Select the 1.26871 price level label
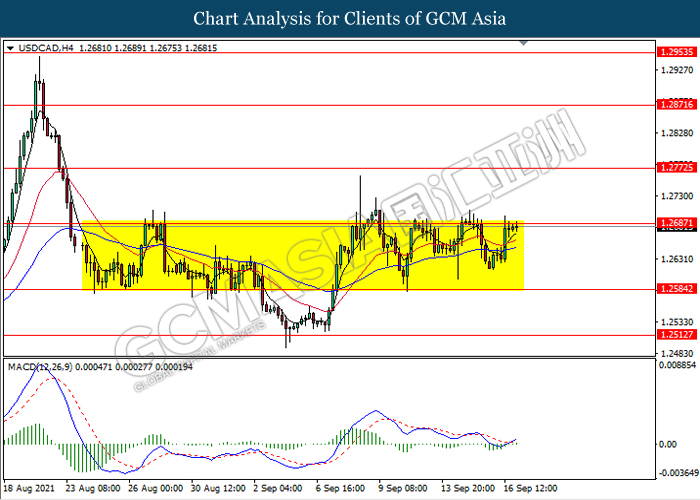This screenshot has width=700, height=500. coord(677,223)
